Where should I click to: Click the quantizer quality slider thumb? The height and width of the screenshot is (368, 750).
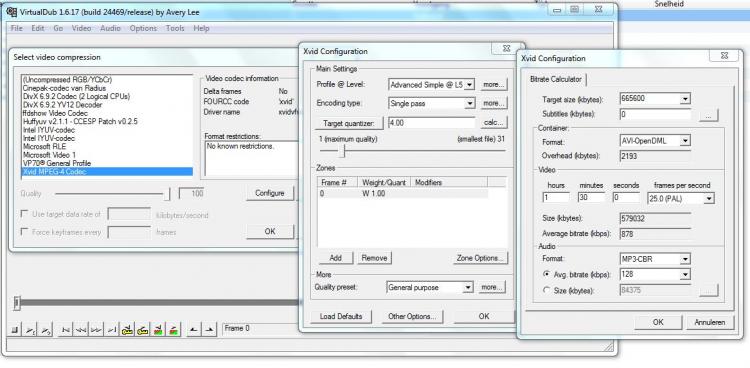pyautogui.click(x=342, y=151)
